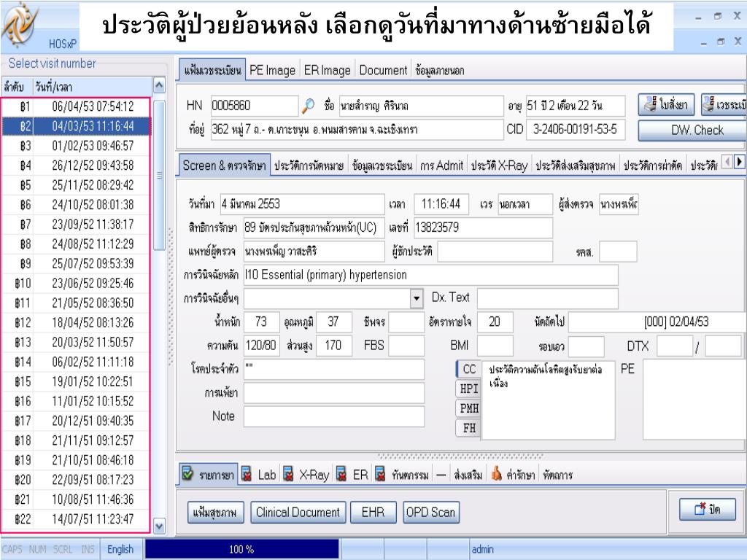Open the การวินิจฉัยอื่นๆ dropdown arrow

coord(417,298)
